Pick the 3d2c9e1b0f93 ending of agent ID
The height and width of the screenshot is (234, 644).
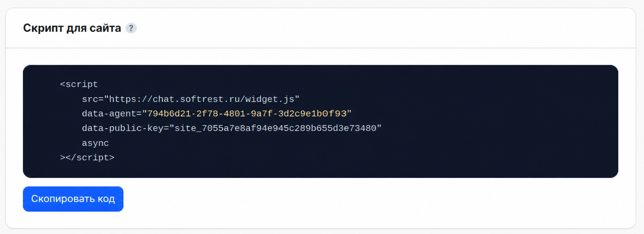(x=312, y=114)
